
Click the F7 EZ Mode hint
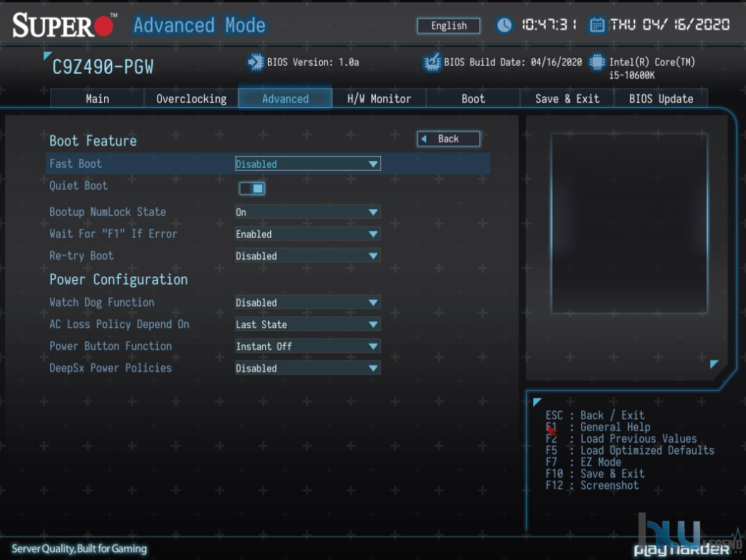click(584, 462)
